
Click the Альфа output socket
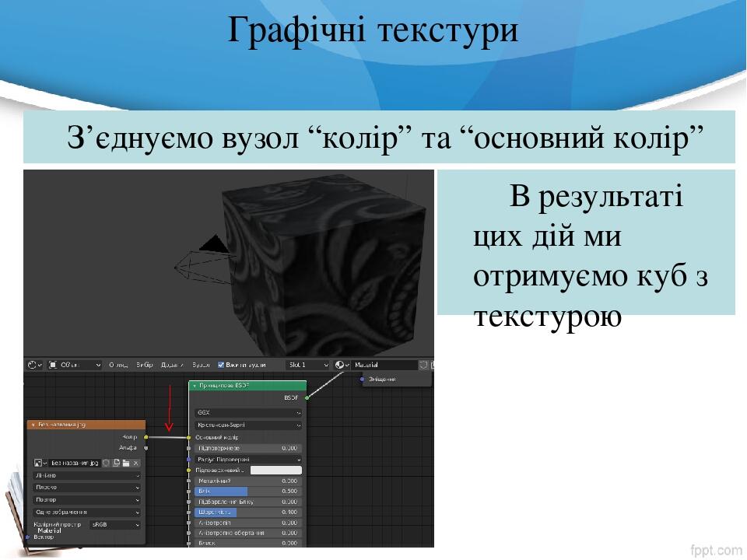click(x=146, y=448)
